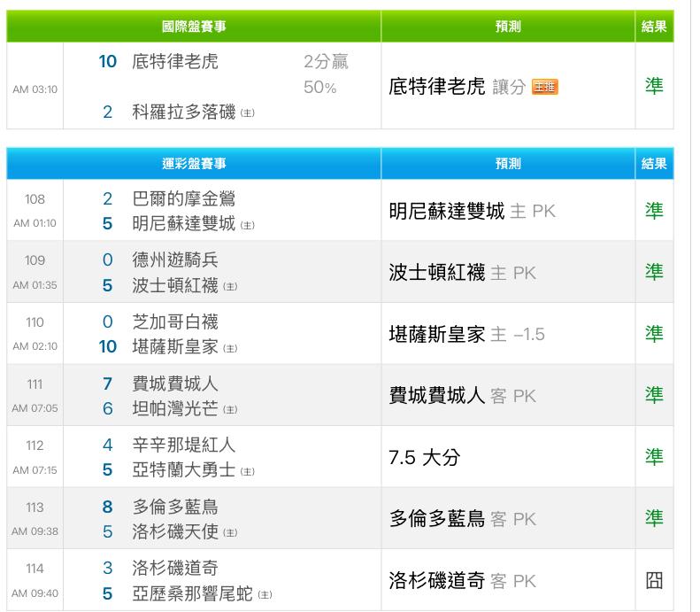Select team 底特律老虎 in the match row
The width and height of the screenshot is (700, 612).
175,62
